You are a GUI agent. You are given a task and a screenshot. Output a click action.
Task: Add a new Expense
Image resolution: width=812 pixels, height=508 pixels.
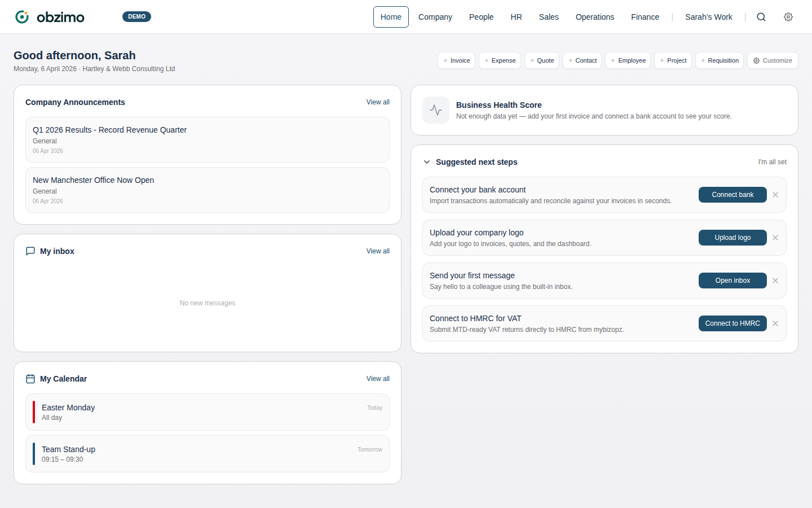point(500,60)
